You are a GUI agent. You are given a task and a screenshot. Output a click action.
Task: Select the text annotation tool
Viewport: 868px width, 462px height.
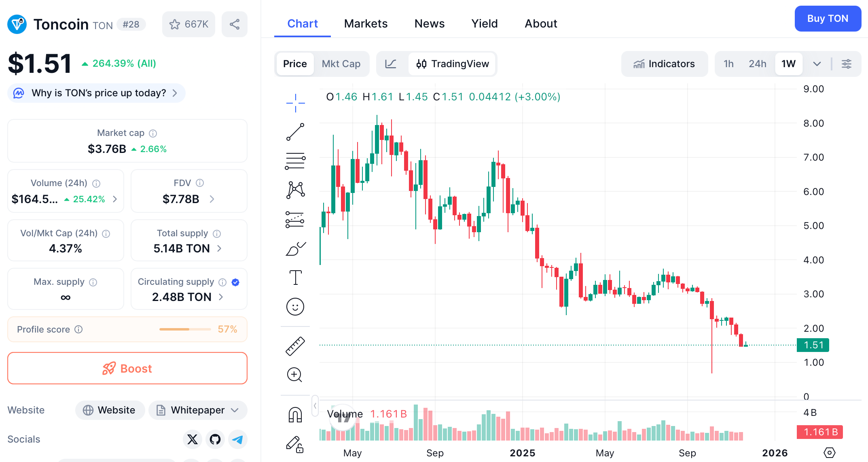pyautogui.click(x=295, y=277)
